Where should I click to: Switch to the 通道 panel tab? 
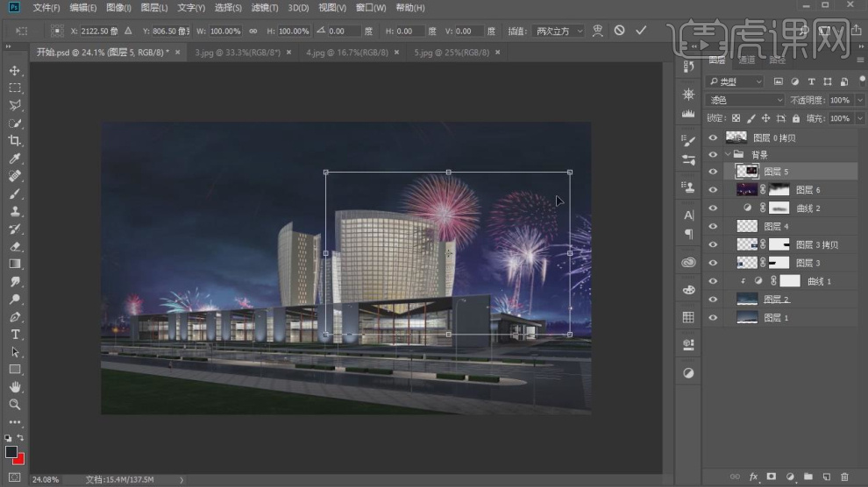746,60
